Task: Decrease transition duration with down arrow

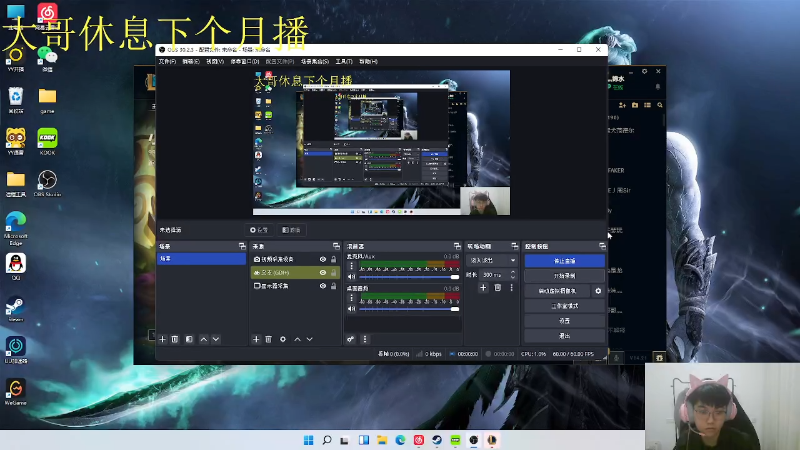Action: pos(513,278)
